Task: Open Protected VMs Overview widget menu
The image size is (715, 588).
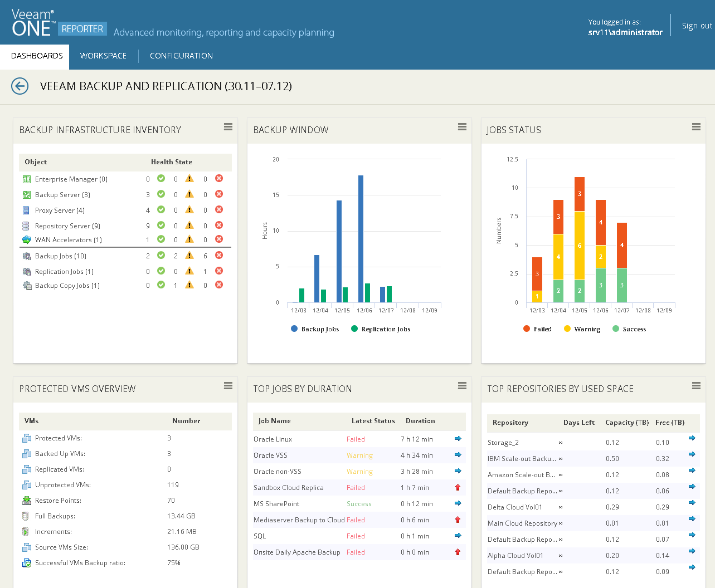Action: (228, 386)
